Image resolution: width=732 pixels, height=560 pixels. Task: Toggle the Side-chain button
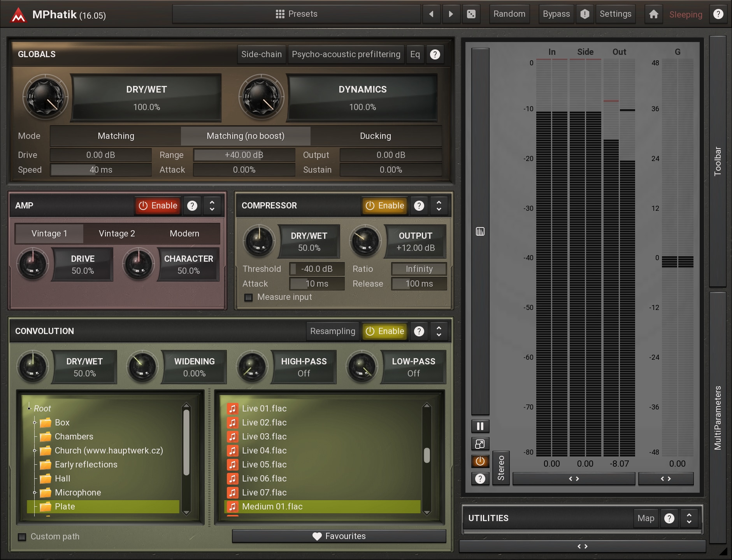tap(262, 54)
